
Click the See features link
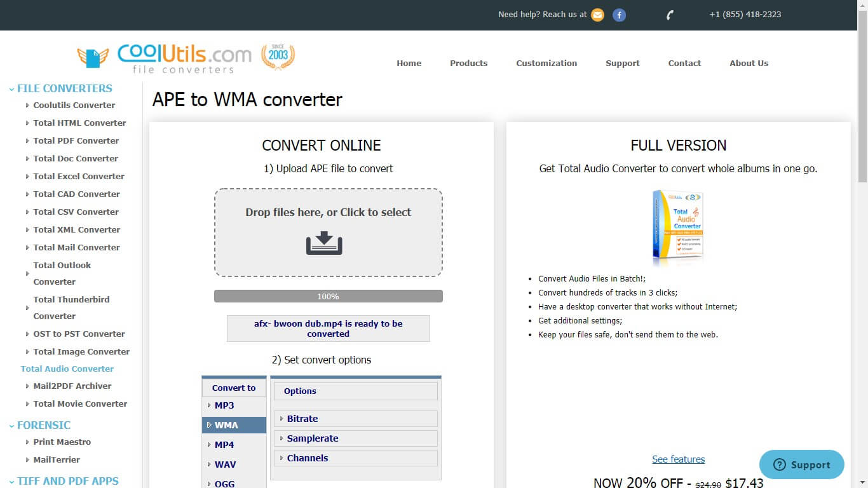click(x=679, y=459)
